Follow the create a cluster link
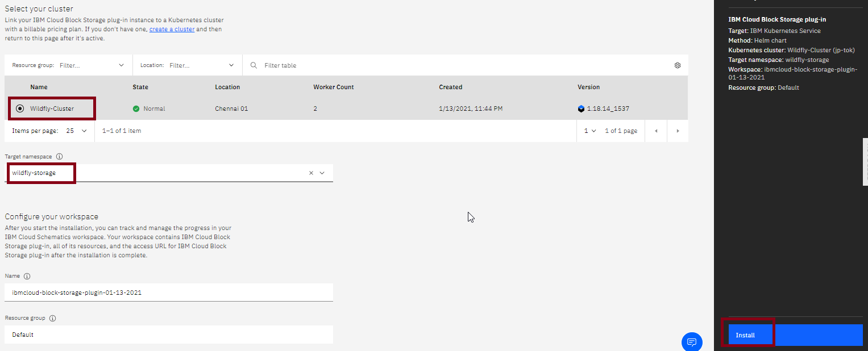The height and width of the screenshot is (351, 868). point(172,29)
